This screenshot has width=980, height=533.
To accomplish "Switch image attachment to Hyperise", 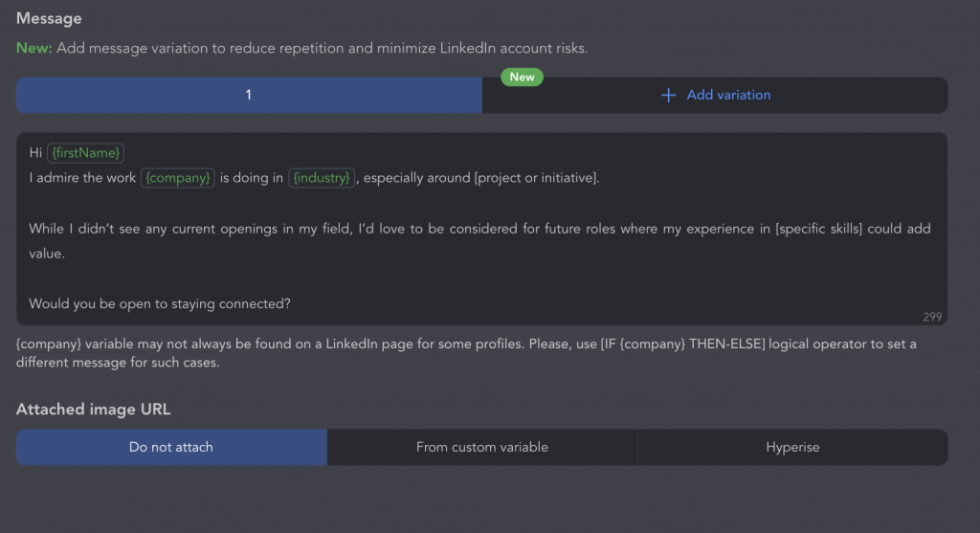I will coord(792,448).
